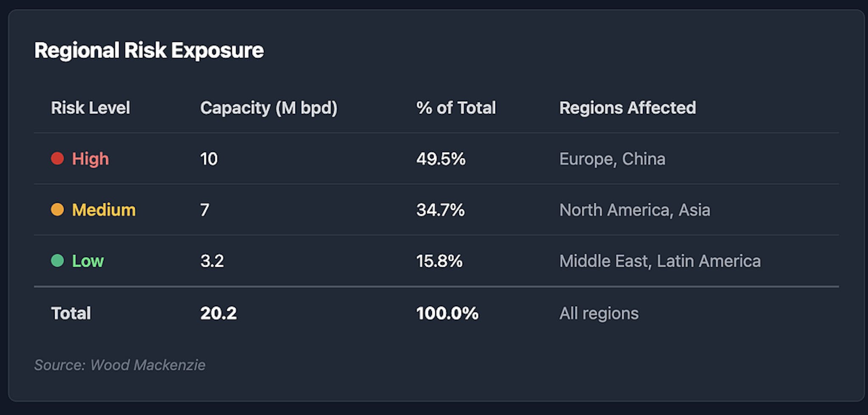The width and height of the screenshot is (868, 415).
Task: Click the red High risk dot
Action: pos(57,159)
